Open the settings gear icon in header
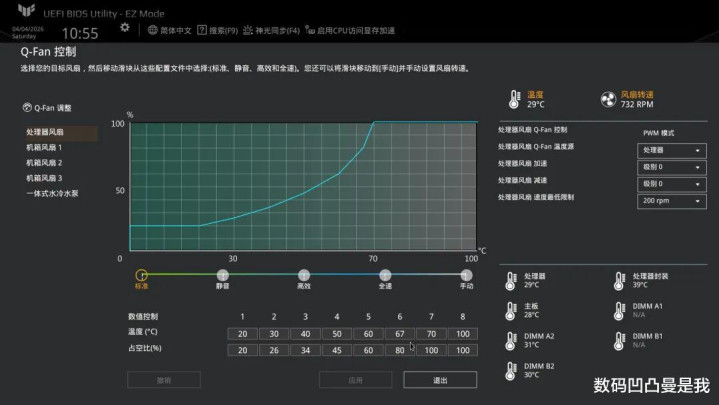This screenshot has width=719, height=405. click(124, 28)
